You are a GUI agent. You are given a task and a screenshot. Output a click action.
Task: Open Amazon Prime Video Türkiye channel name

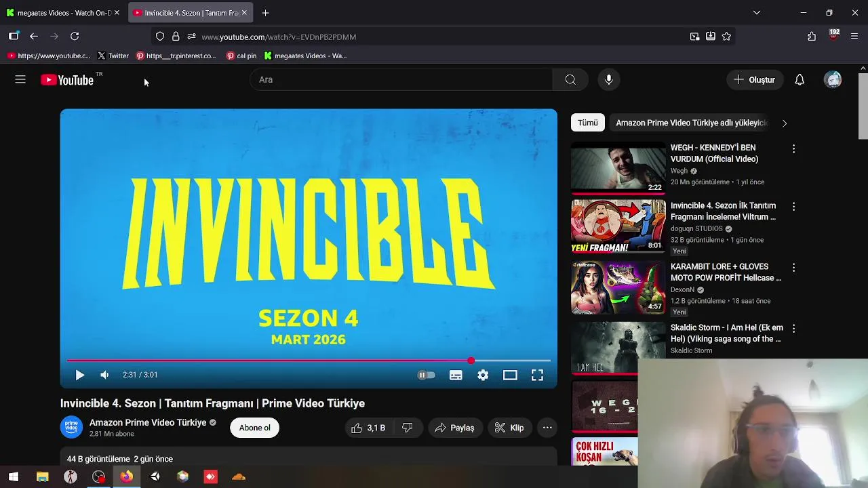click(148, 422)
